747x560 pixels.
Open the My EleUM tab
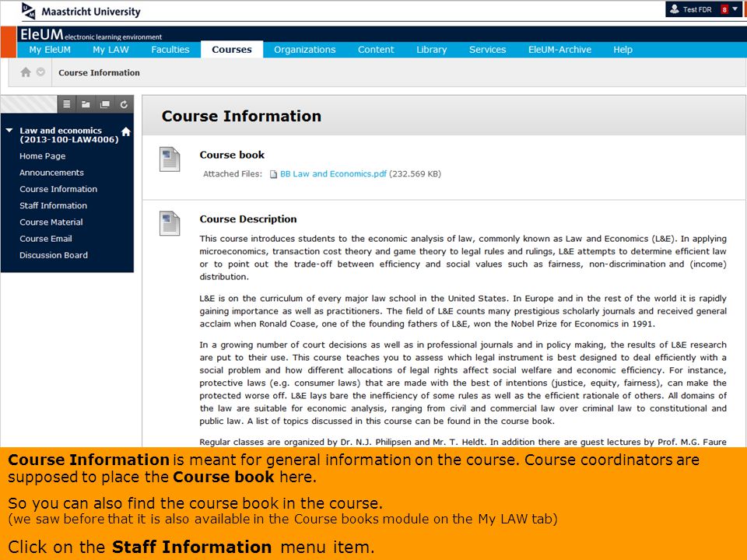[50, 50]
